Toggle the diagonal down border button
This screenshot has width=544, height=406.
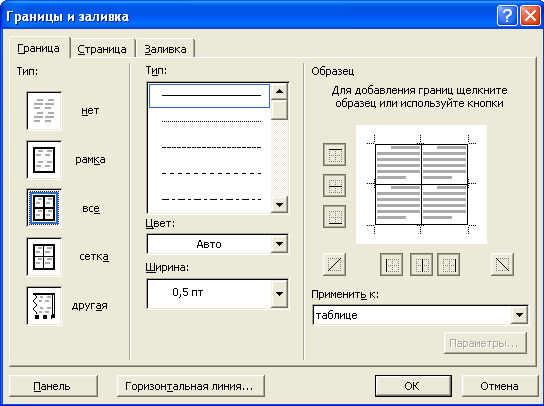tap(502, 264)
